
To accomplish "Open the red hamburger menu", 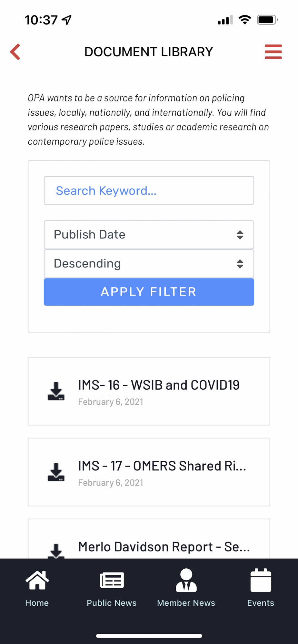I will point(273,52).
